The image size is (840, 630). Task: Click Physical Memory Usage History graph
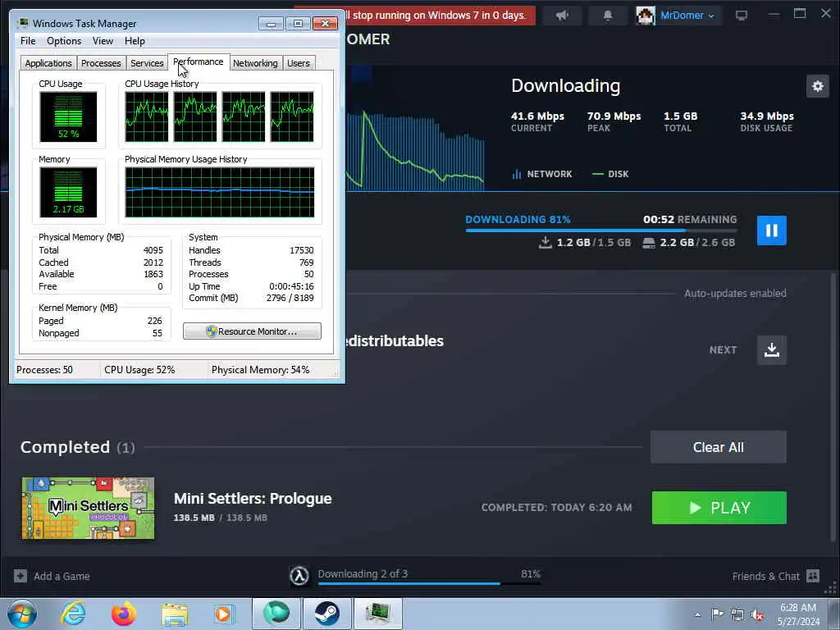coord(220,192)
